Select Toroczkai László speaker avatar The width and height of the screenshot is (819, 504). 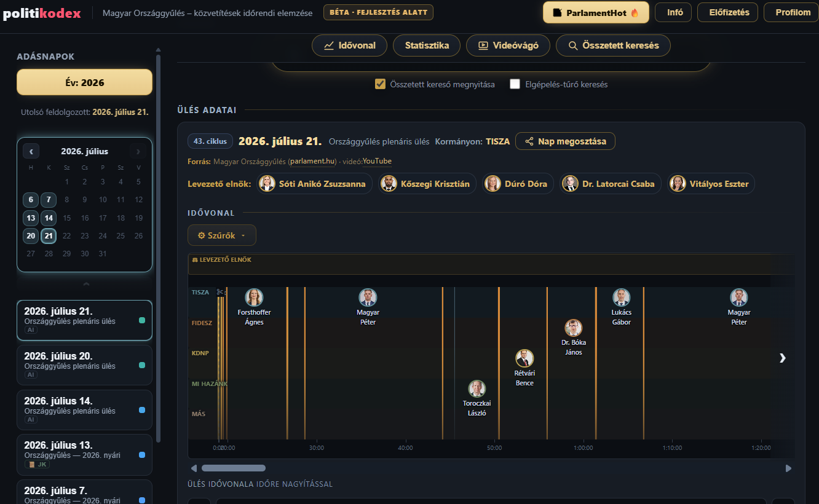point(477,388)
